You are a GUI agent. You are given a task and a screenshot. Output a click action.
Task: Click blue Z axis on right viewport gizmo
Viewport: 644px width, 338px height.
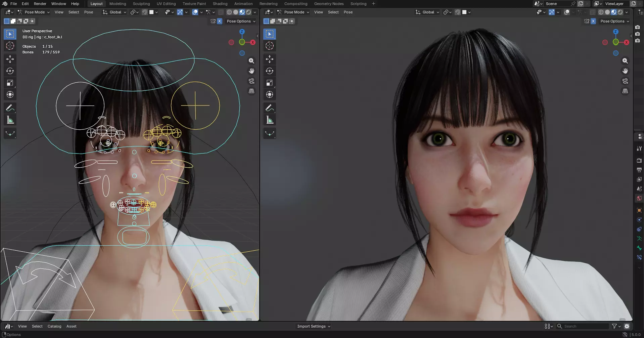(615, 32)
